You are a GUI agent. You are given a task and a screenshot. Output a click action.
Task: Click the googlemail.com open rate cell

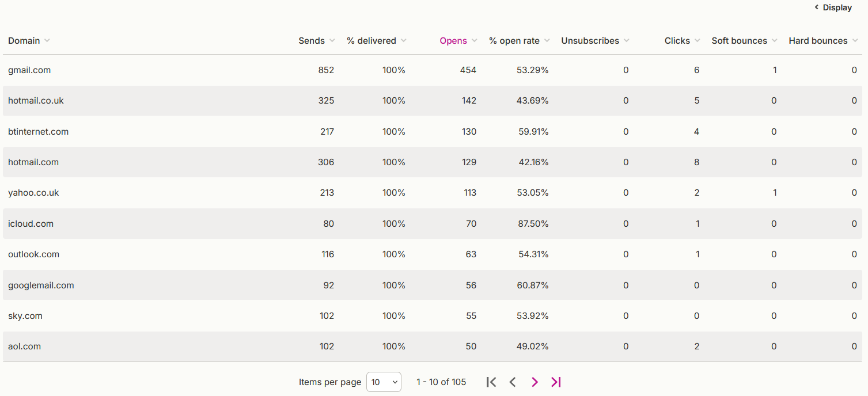(533, 285)
